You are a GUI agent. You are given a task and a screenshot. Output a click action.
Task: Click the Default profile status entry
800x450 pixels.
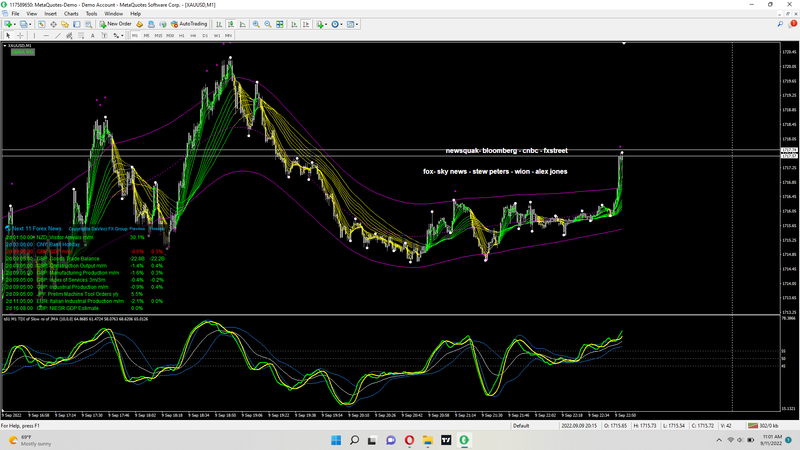(521, 426)
